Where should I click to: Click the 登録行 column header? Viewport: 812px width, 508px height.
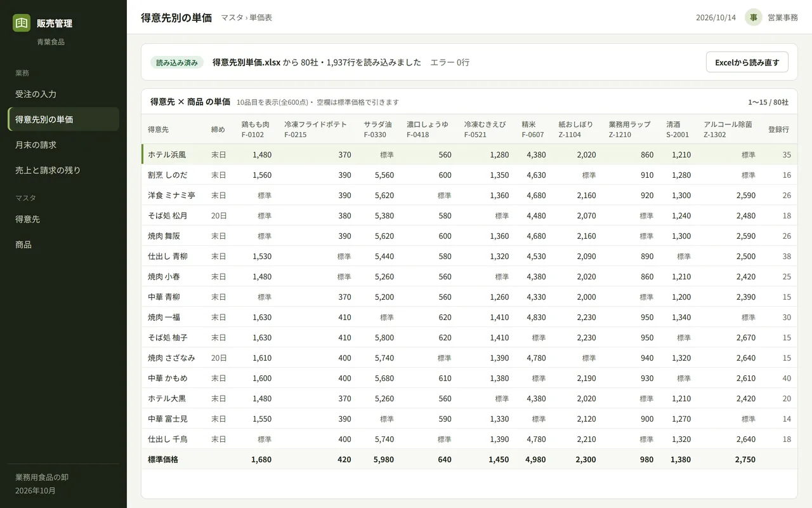coord(778,129)
